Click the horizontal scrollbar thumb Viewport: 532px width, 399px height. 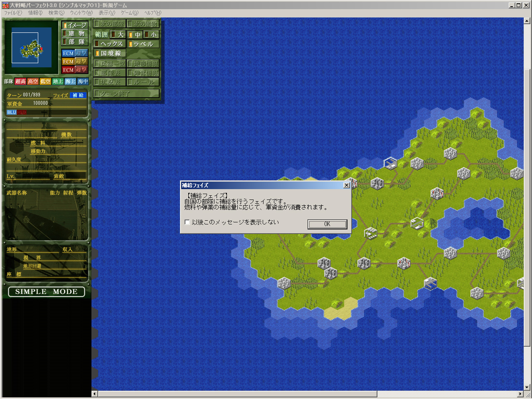click(x=237, y=394)
